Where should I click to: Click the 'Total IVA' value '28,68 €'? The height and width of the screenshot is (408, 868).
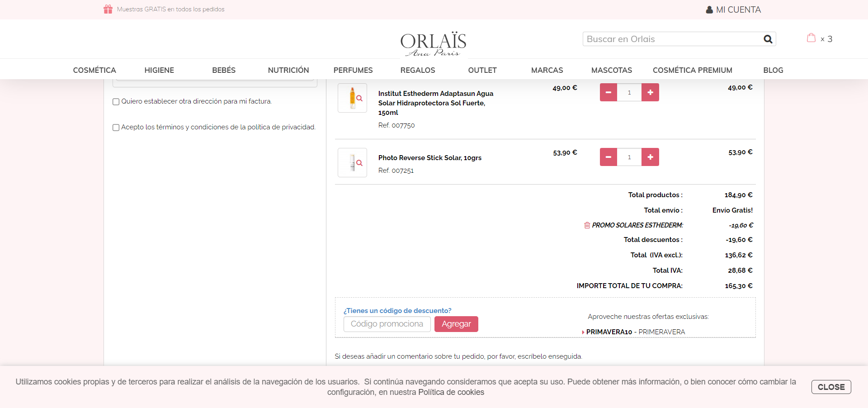(740, 270)
